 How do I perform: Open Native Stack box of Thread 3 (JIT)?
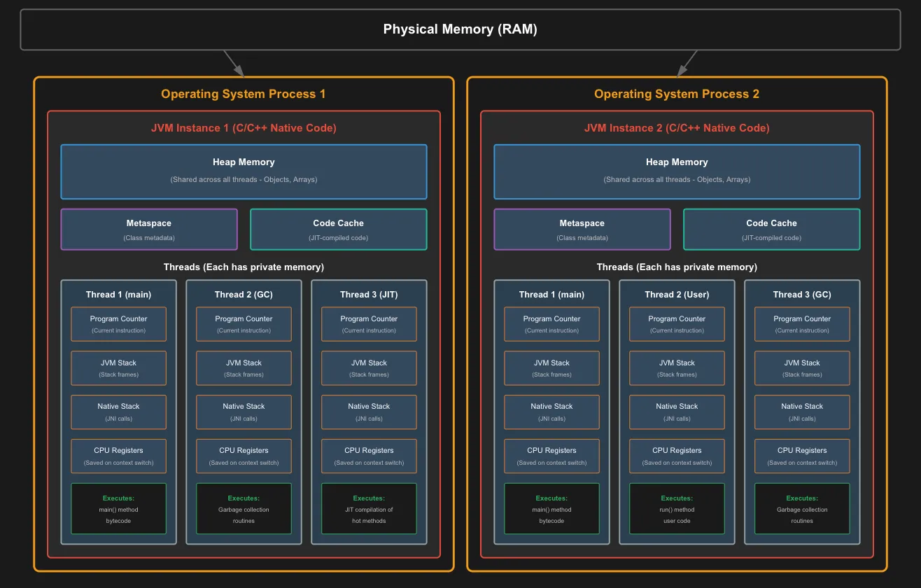[x=369, y=412]
